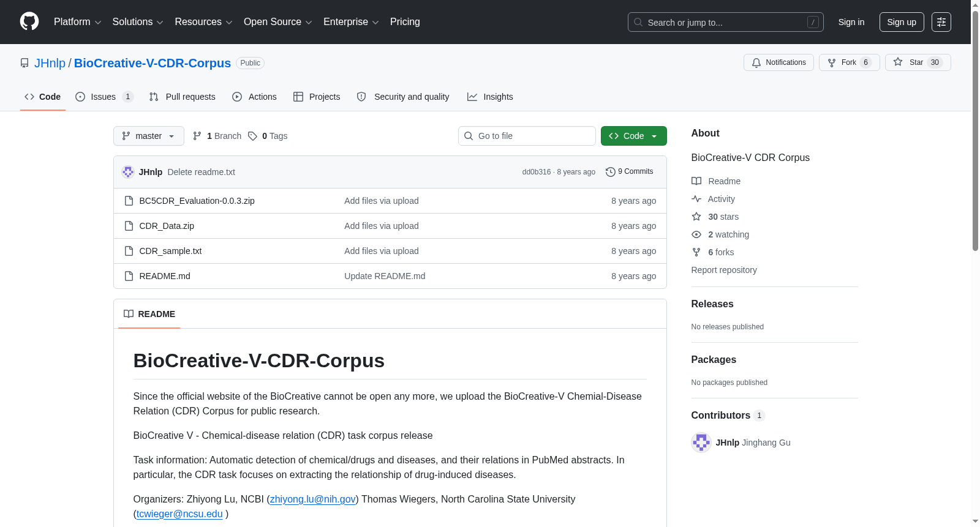Star this repository
Image resolution: width=980 pixels, height=527 pixels.
coord(918,62)
